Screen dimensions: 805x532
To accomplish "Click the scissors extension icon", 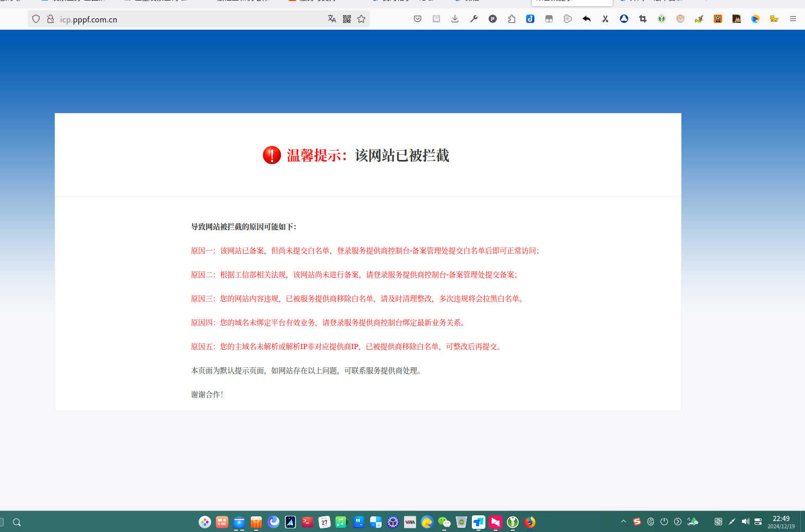I will coord(605,19).
